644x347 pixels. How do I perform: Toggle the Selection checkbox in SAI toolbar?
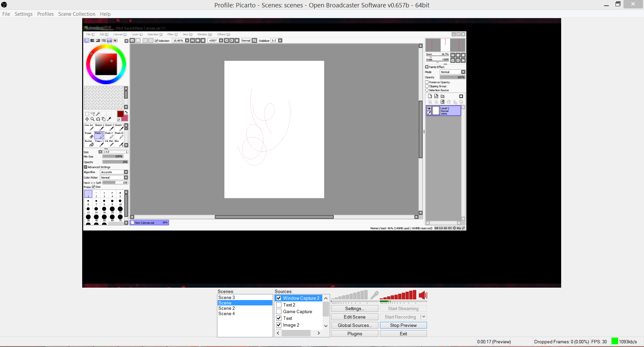[x=156, y=41]
